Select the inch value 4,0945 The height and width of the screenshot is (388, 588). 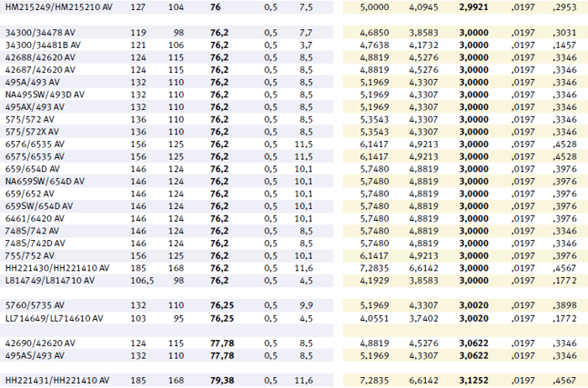(x=423, y=7)
